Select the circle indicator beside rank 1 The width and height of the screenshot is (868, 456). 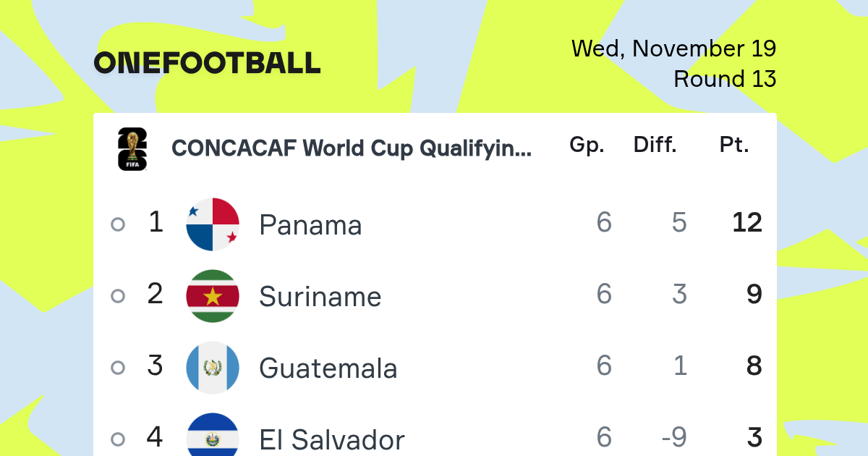click(x=118, y=224)
